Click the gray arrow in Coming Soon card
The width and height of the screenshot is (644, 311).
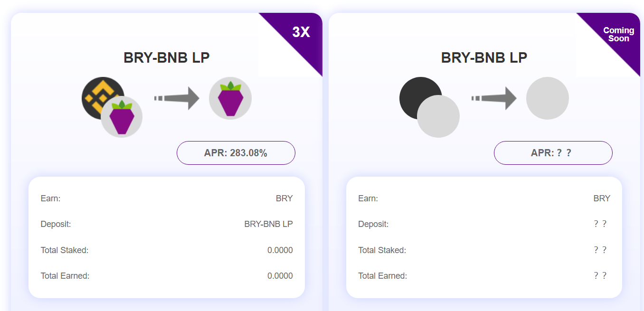coord(494,98)
